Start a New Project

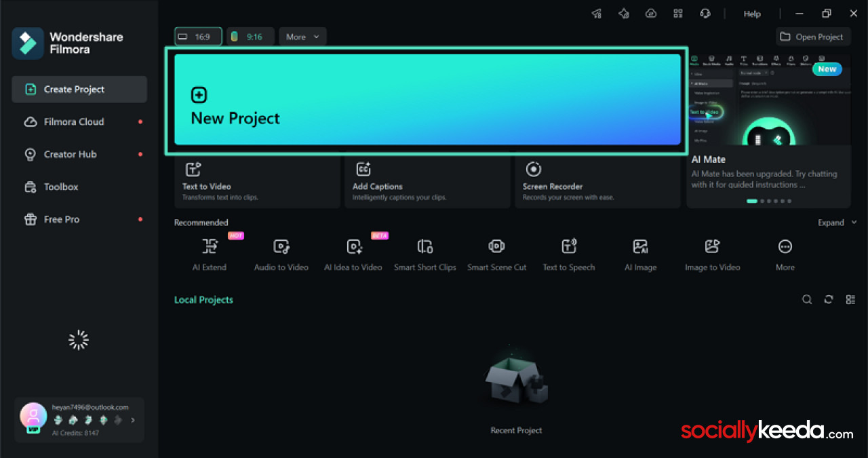point(427,100)
